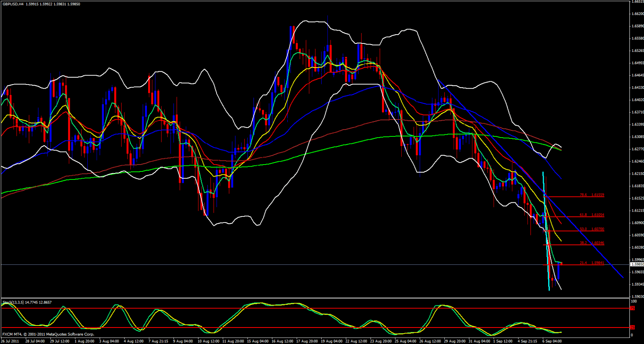644x344 pixels.
Task: Click the 29 Aug 20:00 time axis label
Action: (x=455, y=341)
